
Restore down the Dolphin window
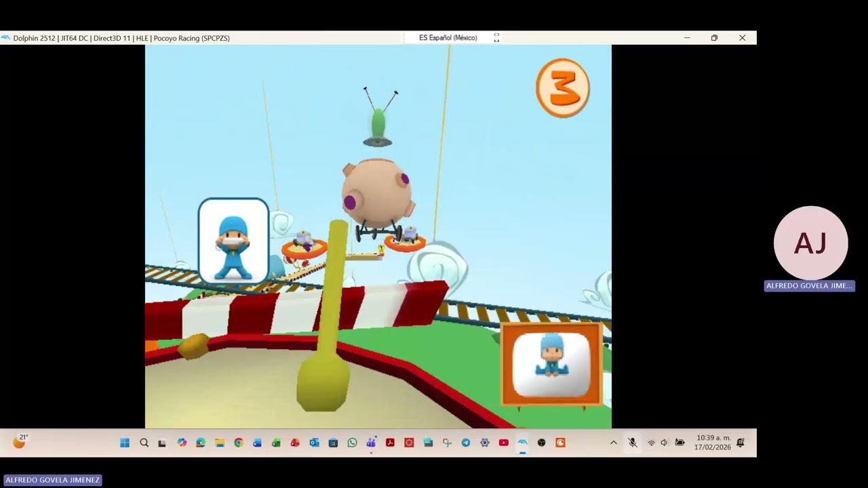tap(714, 38)
